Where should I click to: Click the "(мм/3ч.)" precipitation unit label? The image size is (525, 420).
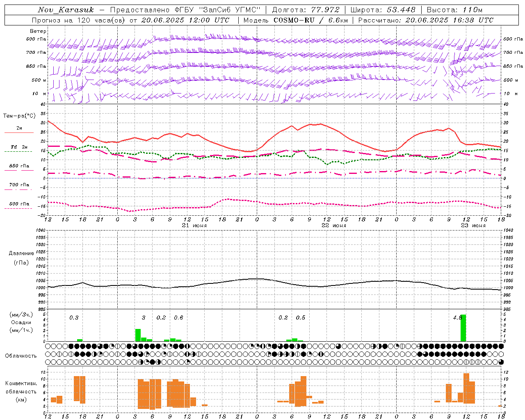pos(21,315)
